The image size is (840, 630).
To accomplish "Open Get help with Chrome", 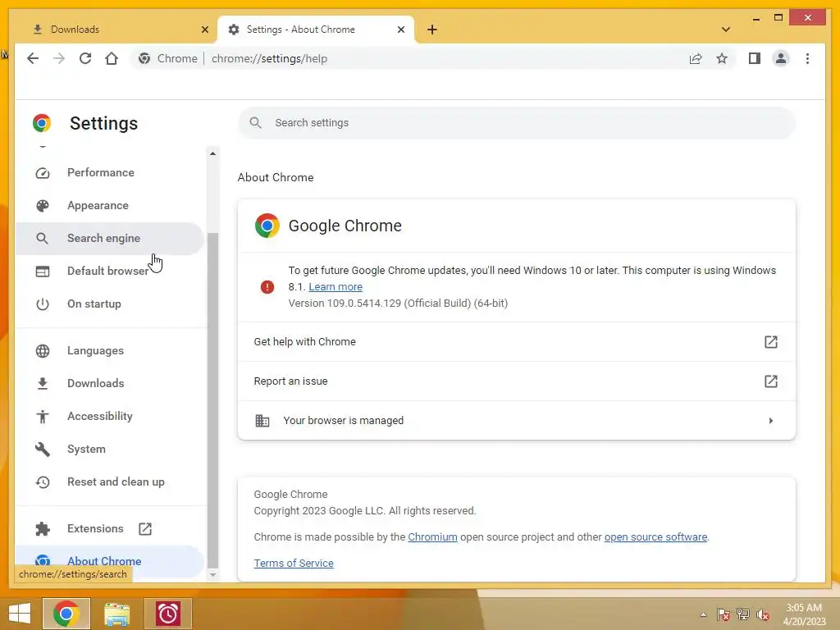I will coord(517,342).
